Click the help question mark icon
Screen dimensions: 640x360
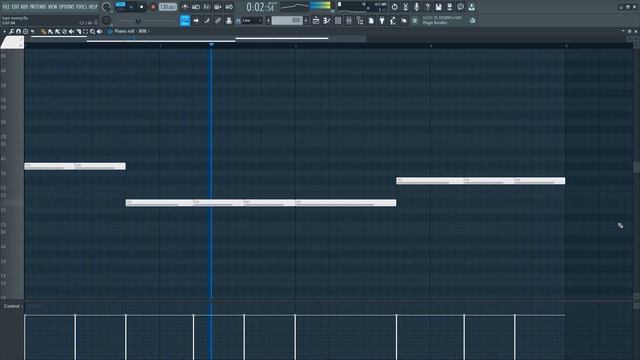click(x=427, y=7)
